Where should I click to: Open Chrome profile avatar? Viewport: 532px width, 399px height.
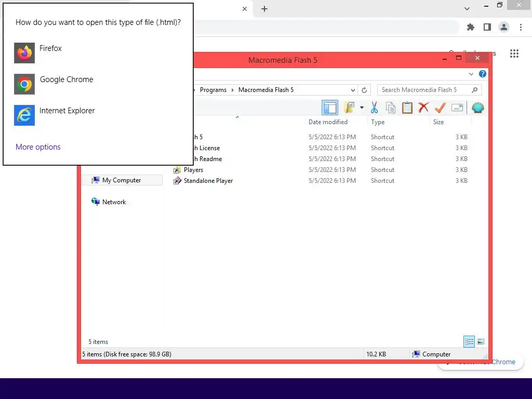504,27
